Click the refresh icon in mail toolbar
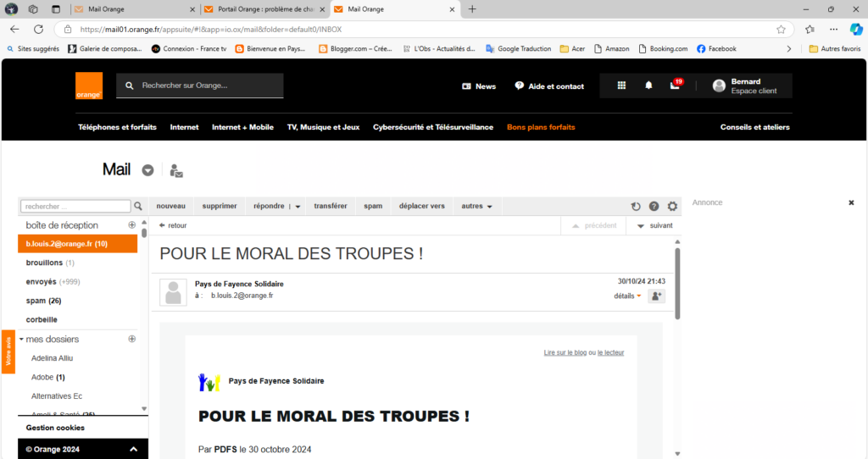The image size is (868, 459). pos(636,206)
